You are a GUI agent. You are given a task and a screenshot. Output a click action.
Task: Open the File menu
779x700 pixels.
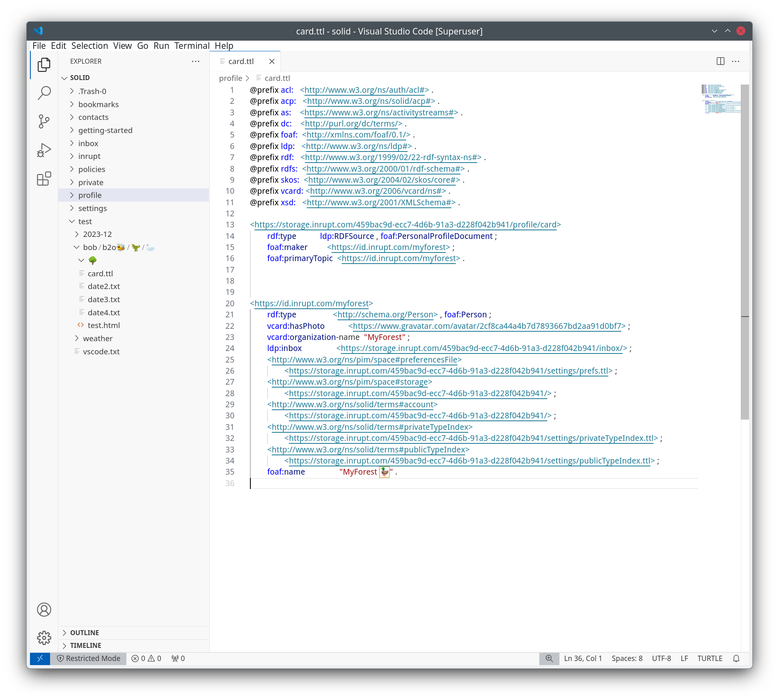(x=39, y=46)
